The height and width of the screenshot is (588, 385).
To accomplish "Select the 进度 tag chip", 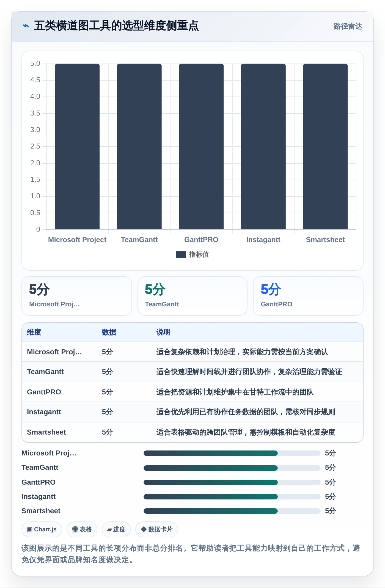I will pos(116,529).
